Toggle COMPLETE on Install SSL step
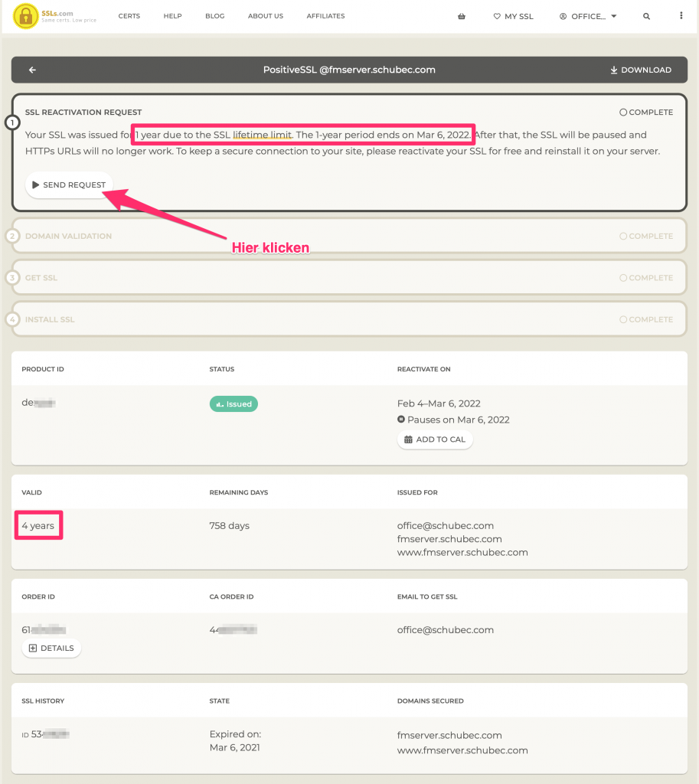Image resolution: width=699 pixels, height=784 pixels. [x=646, y=319]
